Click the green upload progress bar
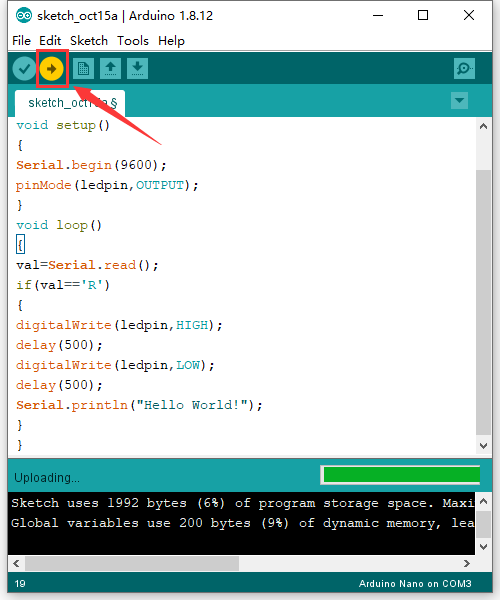 point(401,475)
